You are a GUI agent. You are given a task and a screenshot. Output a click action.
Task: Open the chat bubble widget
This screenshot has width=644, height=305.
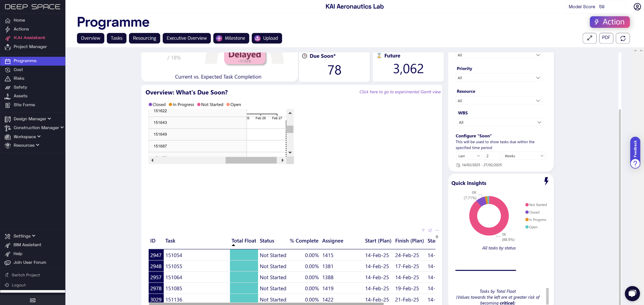pyautogui.click(x=632, y=293)
